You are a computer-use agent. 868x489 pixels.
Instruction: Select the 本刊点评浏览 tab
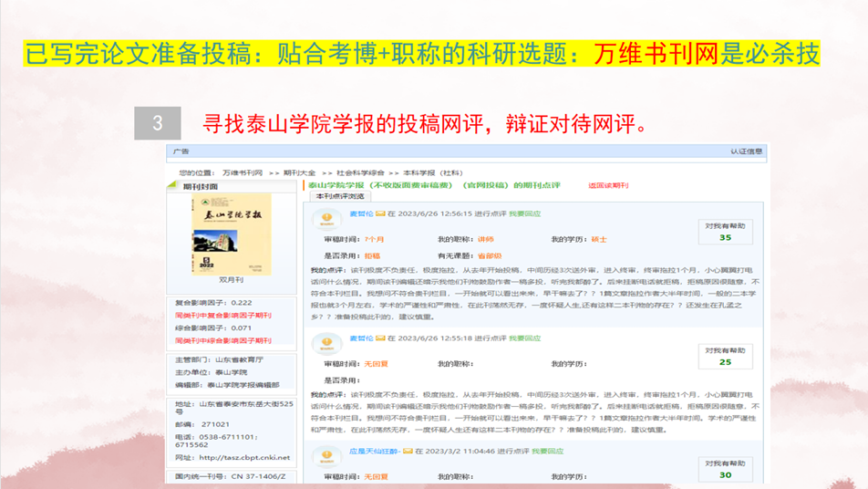339,196
